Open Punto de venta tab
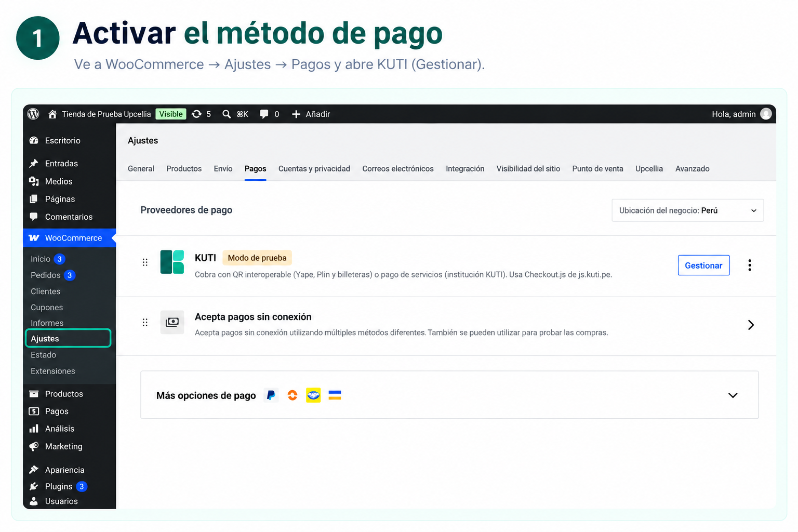Viewport: 798px width, 532px height. pyautogui.click(x=597, y=168)
